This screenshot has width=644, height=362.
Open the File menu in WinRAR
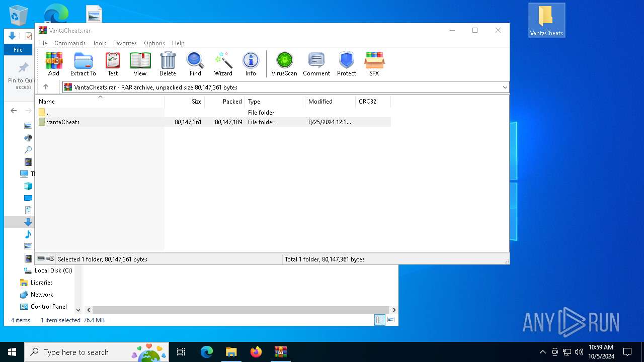[x=43, y=43]
